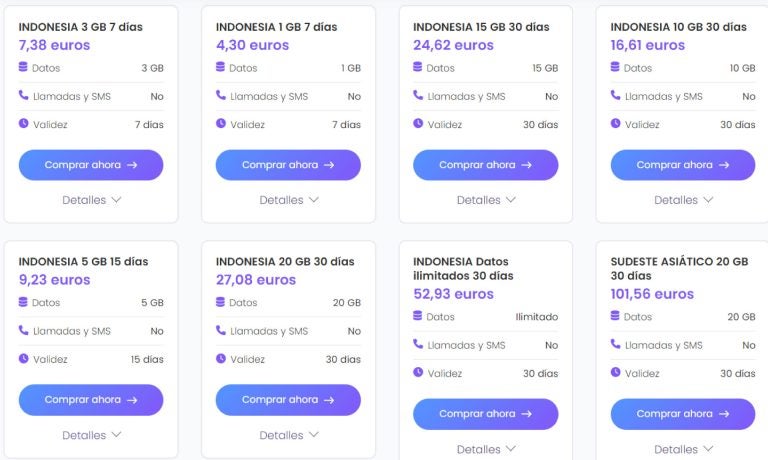Click clock icon in Indonesia 3 GB card
This screenshot has height=460, width=768.
23,123
